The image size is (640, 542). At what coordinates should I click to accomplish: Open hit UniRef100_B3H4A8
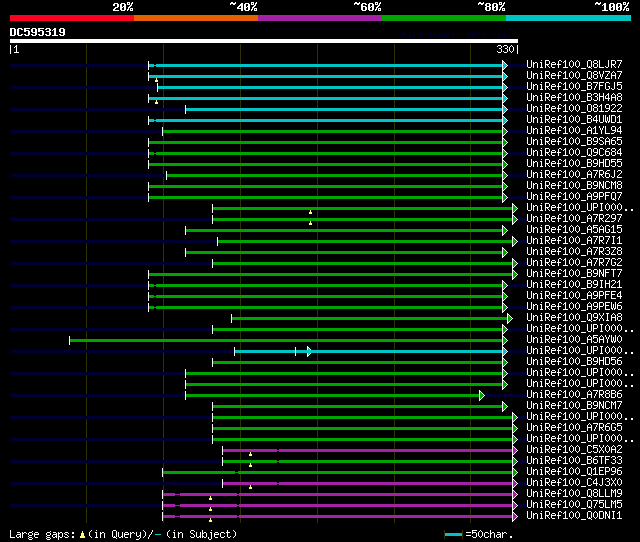tap(574, 98)
